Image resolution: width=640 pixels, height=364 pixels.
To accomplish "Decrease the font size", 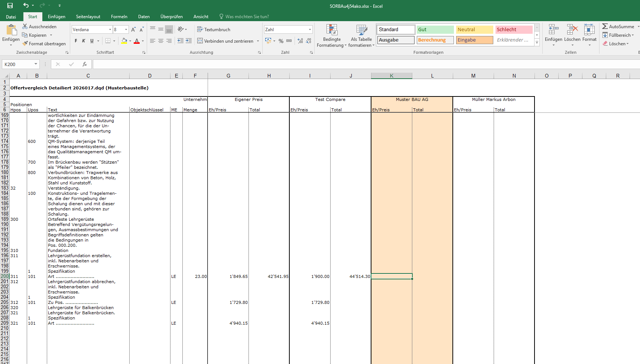I will click(x=142, y=30).
